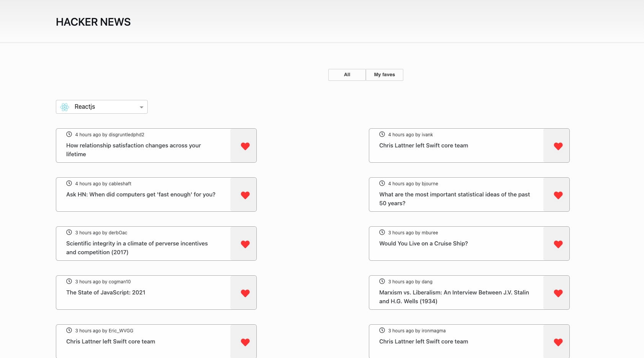Viewport: 644px width, 358px height.
Task: Click heart icon for statistical ideas story
Action: coord(558,195)
